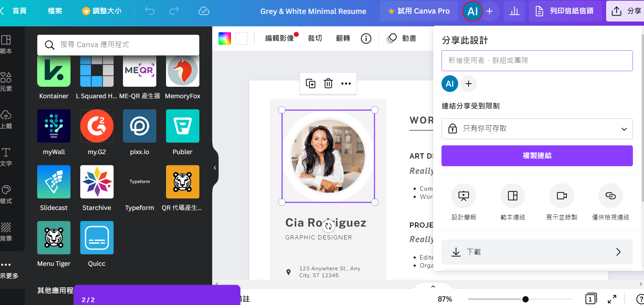This screenshot has height=305, width=644.
Task: Click the 裁切 (Crop) toolbar option
Action: [x=315, y=38]
